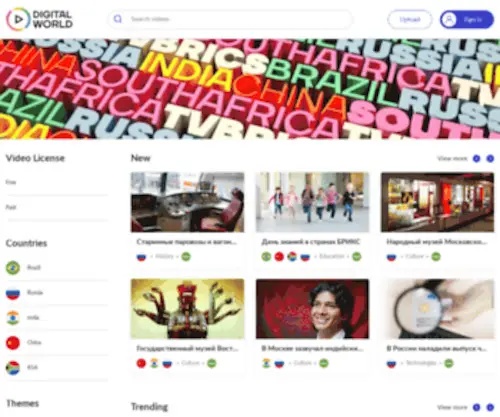Select the South Africa flag in Countries sidebar
500x417 pixels.
pyautogui.click(x=13, y=368)
